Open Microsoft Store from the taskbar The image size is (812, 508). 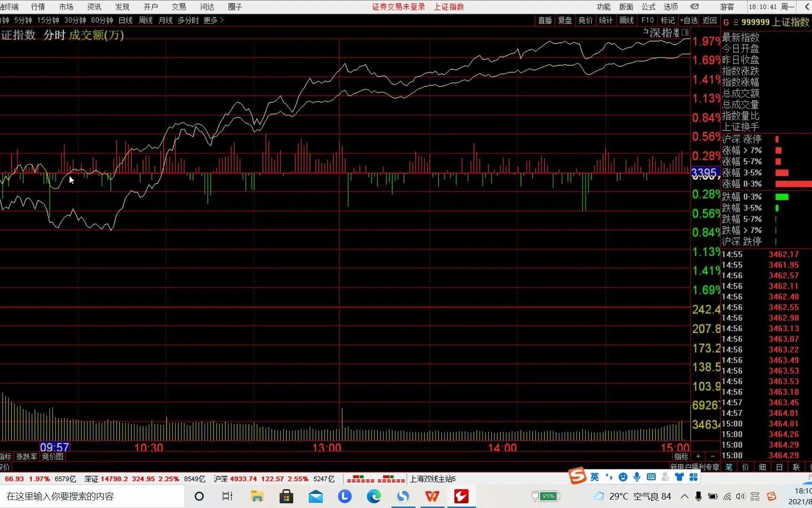click(286, 496)
